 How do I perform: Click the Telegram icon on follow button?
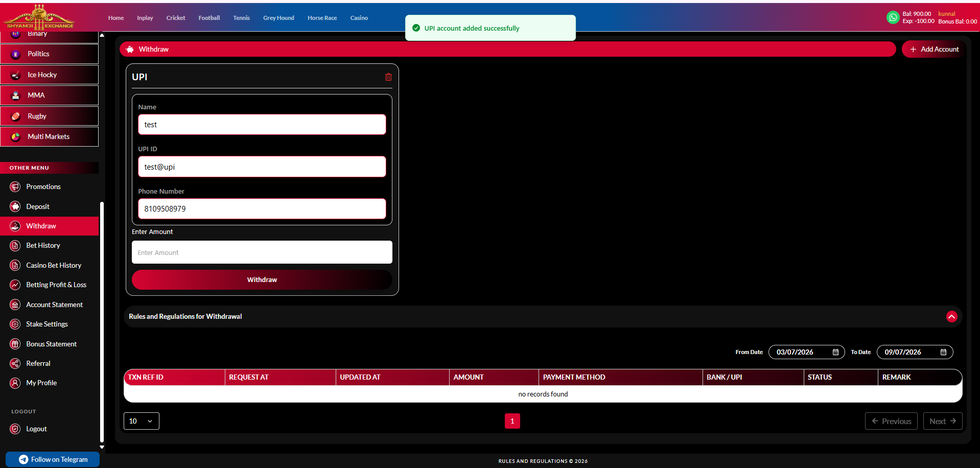point(24,459)
